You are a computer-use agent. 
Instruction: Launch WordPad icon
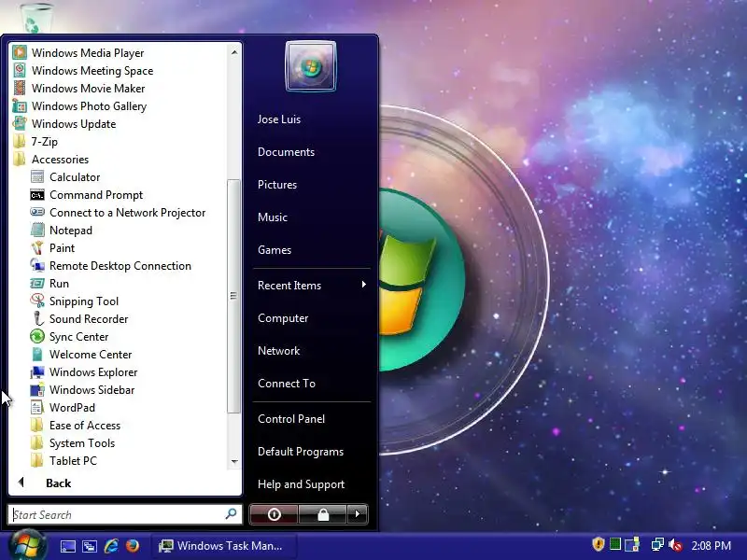[x=37, y=407]
